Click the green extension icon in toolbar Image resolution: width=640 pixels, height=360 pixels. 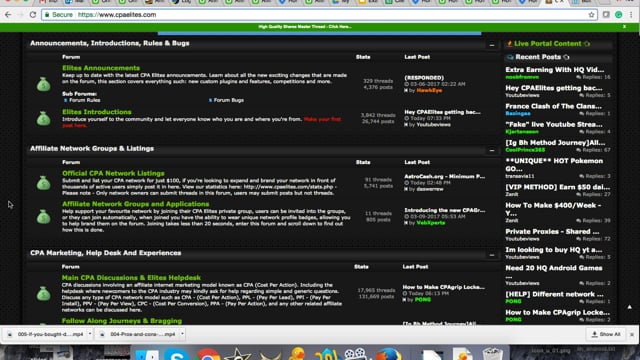[619, 15]
